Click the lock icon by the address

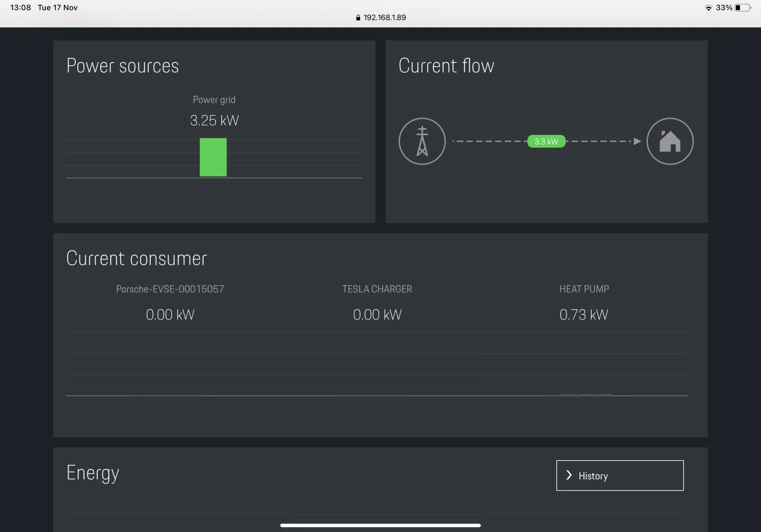[358, 18]
